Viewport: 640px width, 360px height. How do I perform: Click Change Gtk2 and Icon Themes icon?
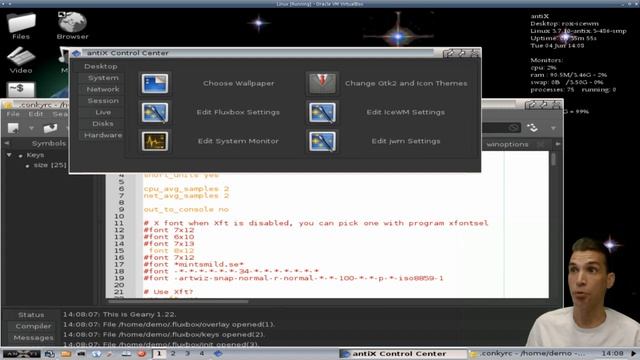pyautogui.click(x=322, y=83)
